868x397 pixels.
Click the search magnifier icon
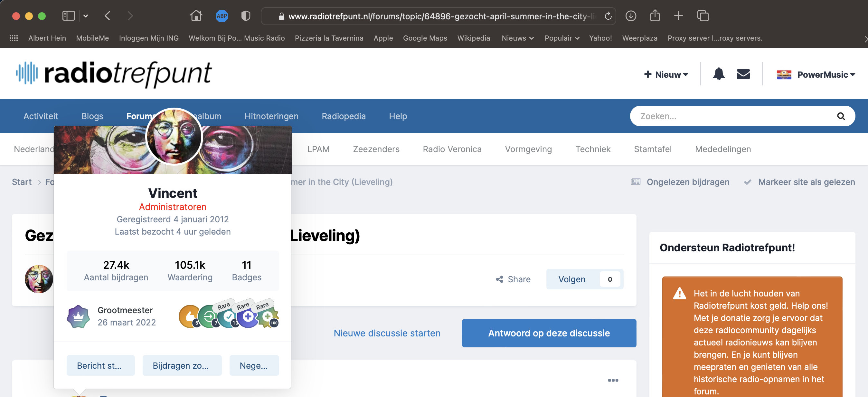pos(841,116)
